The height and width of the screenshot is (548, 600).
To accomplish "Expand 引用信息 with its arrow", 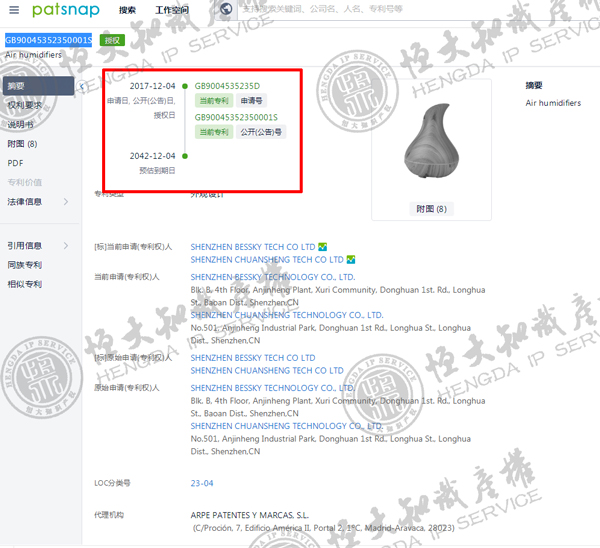I will tap(66, 246).
